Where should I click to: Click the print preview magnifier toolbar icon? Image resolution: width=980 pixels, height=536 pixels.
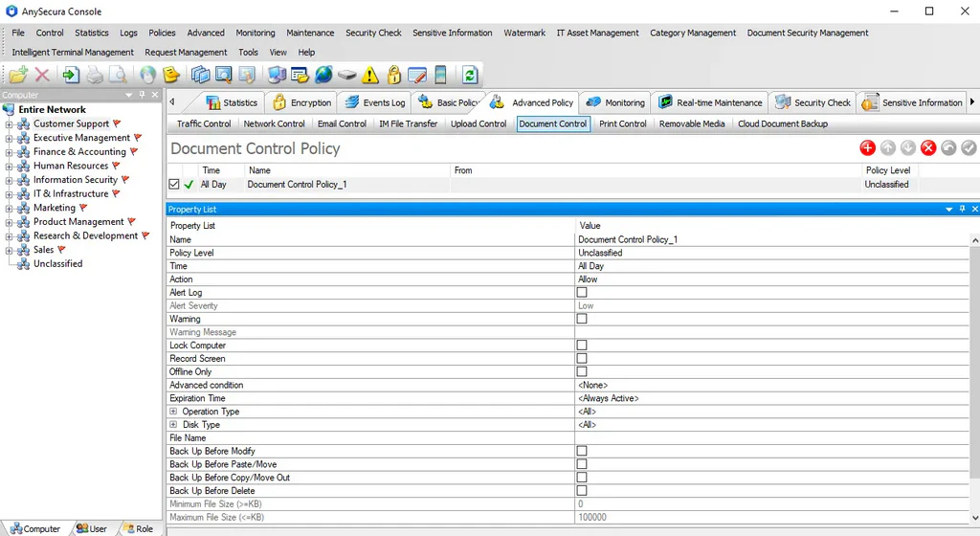[118, 75]
